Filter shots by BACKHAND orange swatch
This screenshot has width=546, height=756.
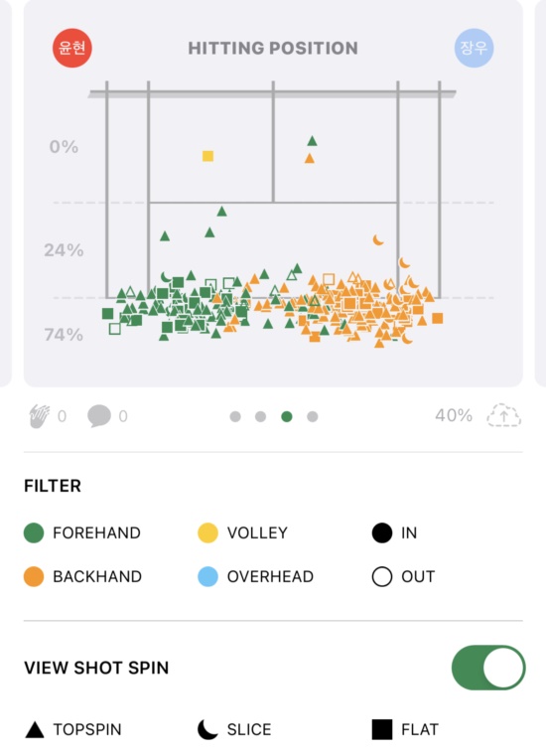pyautogui.click(x=34, y=576)
